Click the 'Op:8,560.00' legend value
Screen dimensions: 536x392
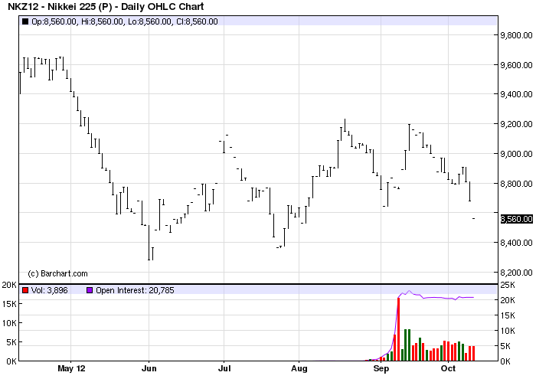(54, 21)
